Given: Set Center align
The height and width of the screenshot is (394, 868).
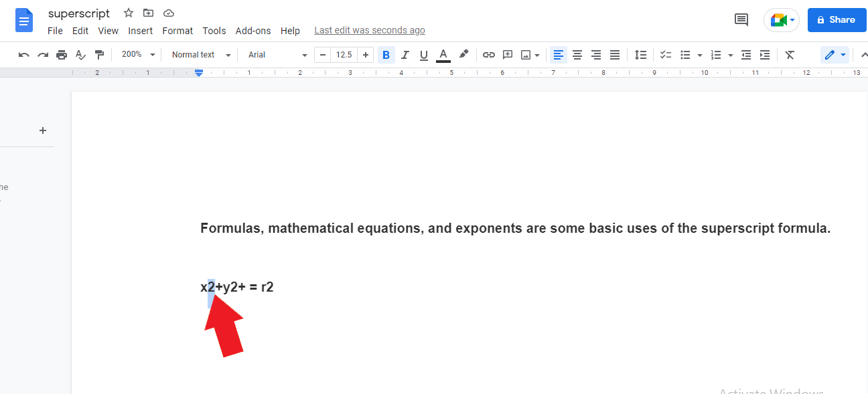Looking at the screenshot, I should [x=577, y=55].
